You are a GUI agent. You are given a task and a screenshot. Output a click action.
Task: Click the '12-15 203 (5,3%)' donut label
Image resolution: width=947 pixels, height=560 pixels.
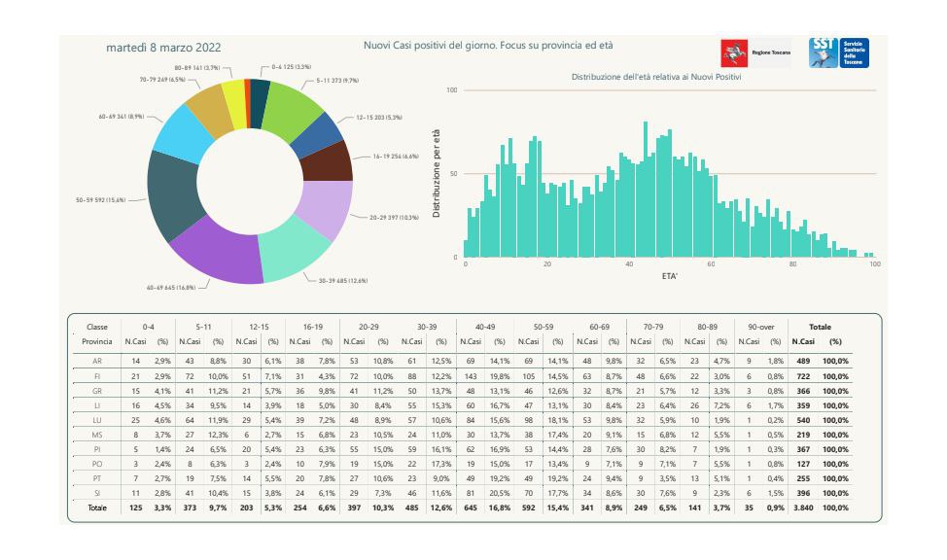[x=378, y=118]
